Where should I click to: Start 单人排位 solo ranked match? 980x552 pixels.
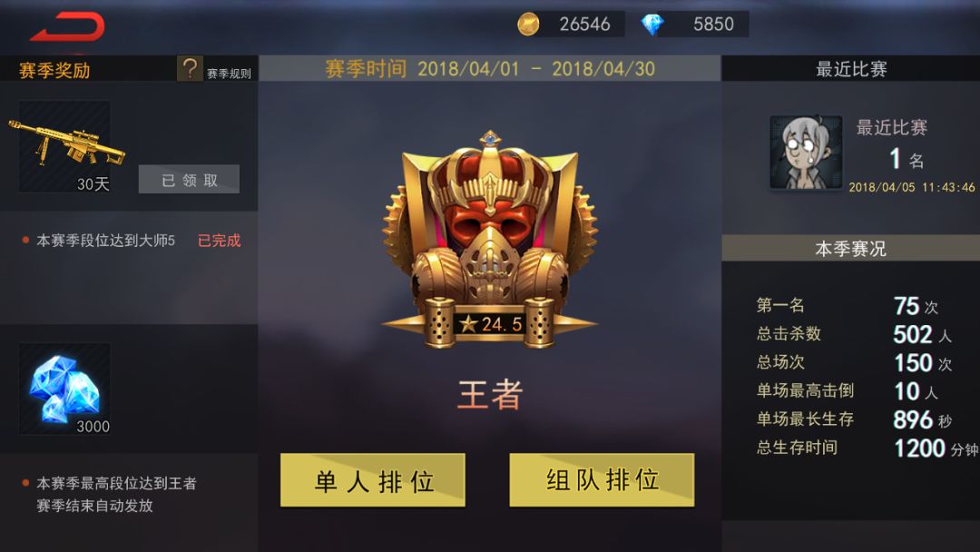pos(373,480)
